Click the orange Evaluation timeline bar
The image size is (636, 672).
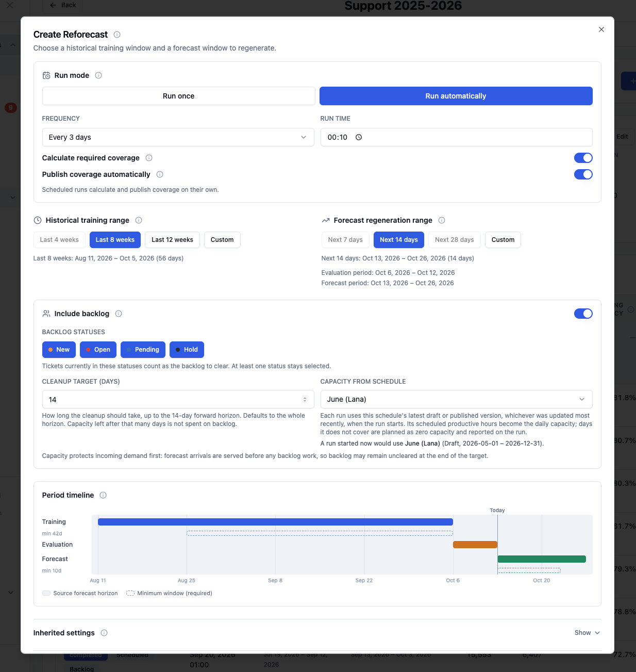point(475,545)
